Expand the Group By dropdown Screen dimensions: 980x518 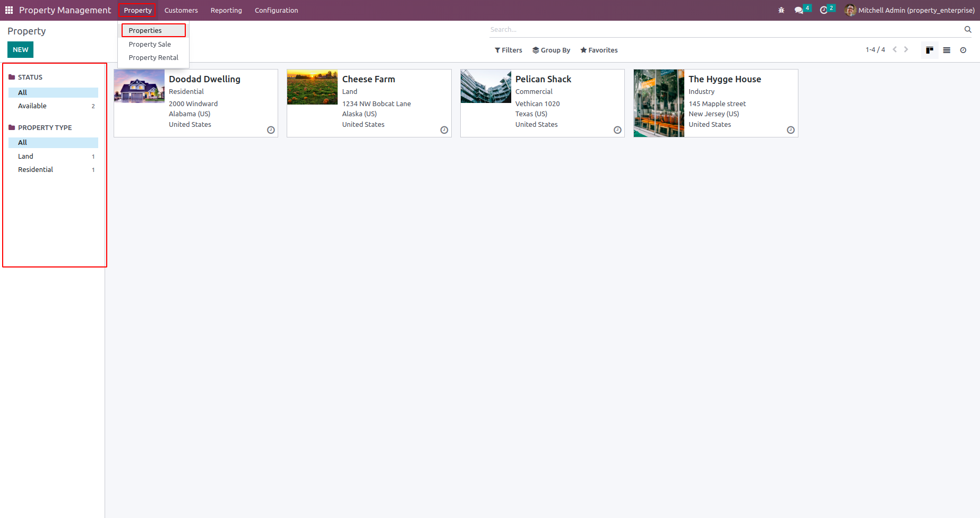(551, 50)
